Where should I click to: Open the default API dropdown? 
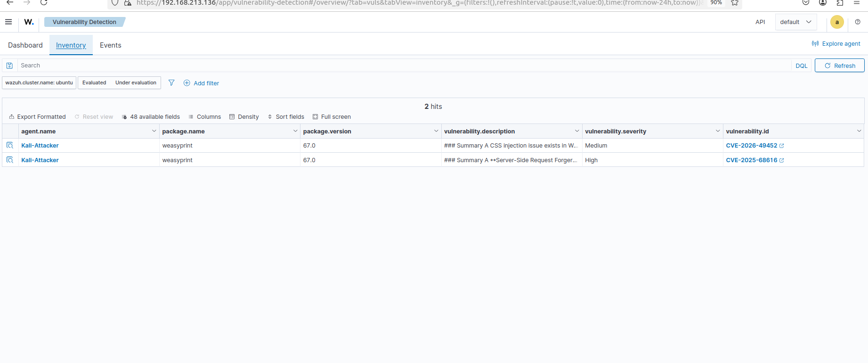tap(795, 22)
